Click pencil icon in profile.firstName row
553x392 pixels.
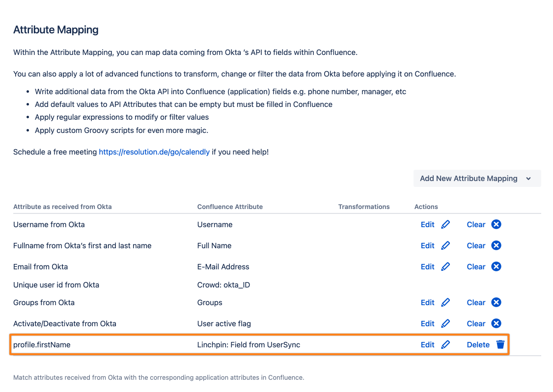point(445,345)
